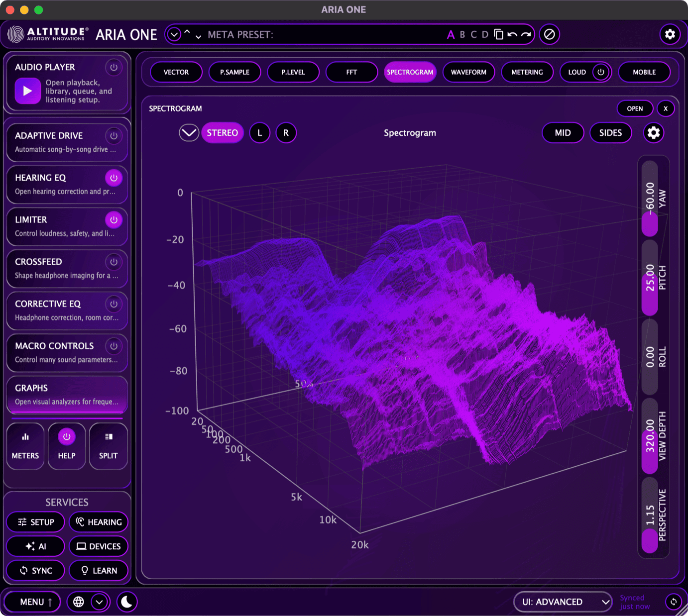This screenshot has height=616, width=688.
Task: Expand the language dropdown chevron
Action: click(100, 602)
